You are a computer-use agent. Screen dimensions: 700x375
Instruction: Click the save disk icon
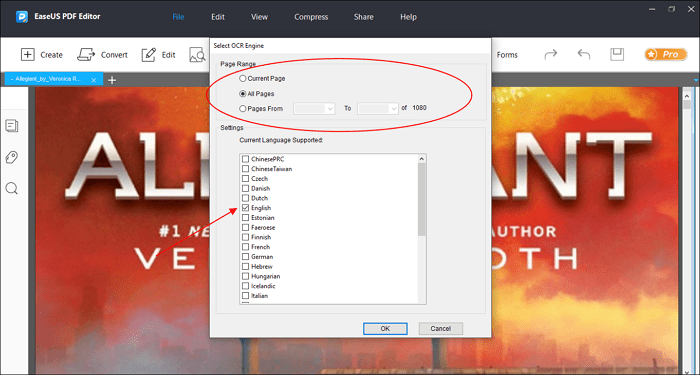pyautogui.click(x=617, y=54)
